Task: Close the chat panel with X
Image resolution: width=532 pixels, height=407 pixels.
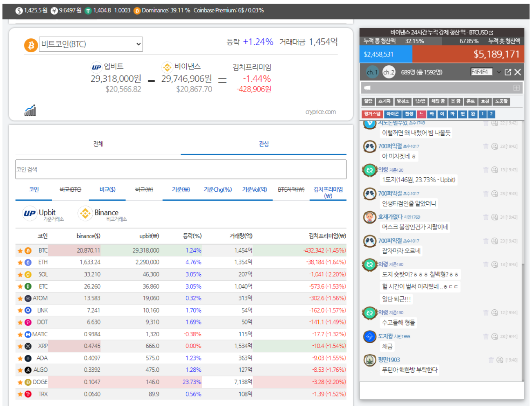Action: click(518, 72)
